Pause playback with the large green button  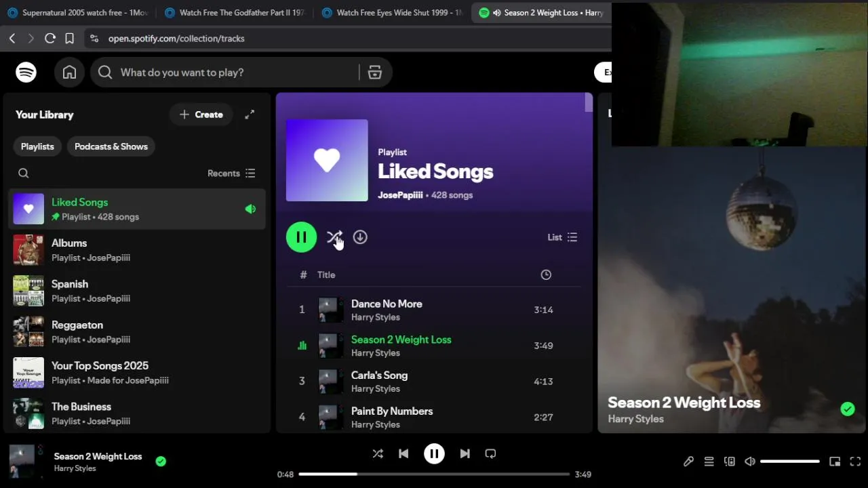click(301, 237)
